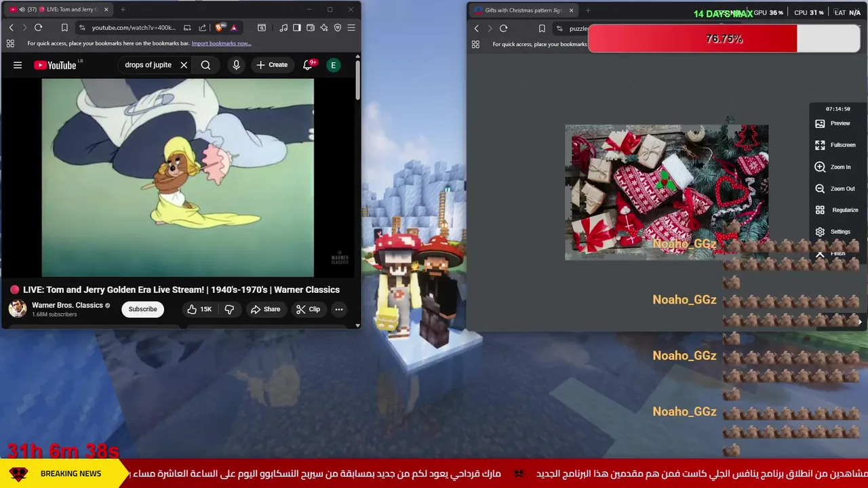Click the Christmas gifts jigsaw puzzle image

pyautogui.click(x=667, y=192)
